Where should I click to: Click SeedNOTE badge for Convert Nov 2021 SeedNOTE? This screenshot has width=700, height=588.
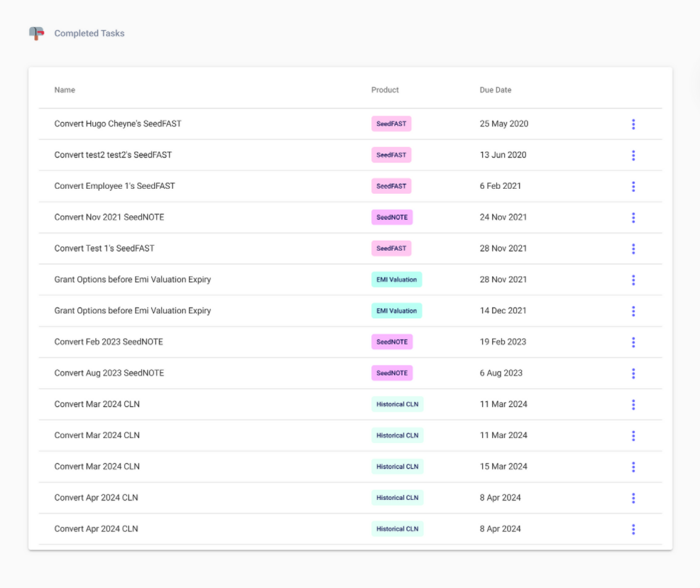tap(392, 217)
